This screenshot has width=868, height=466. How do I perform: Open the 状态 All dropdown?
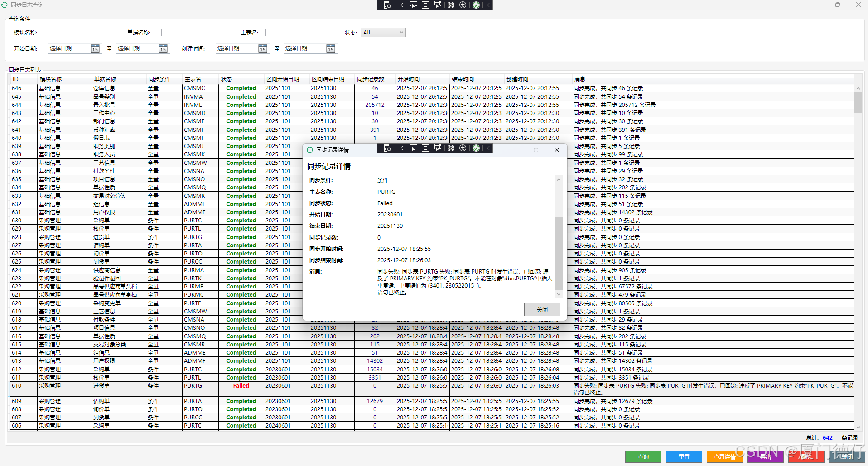click(383, 33)
